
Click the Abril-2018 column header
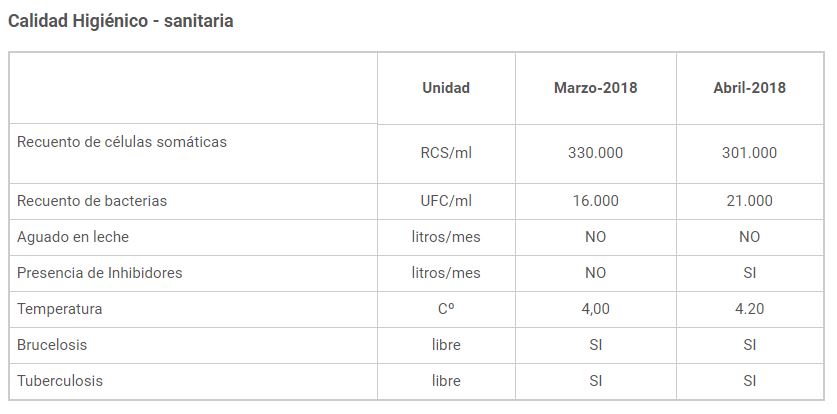749,88
